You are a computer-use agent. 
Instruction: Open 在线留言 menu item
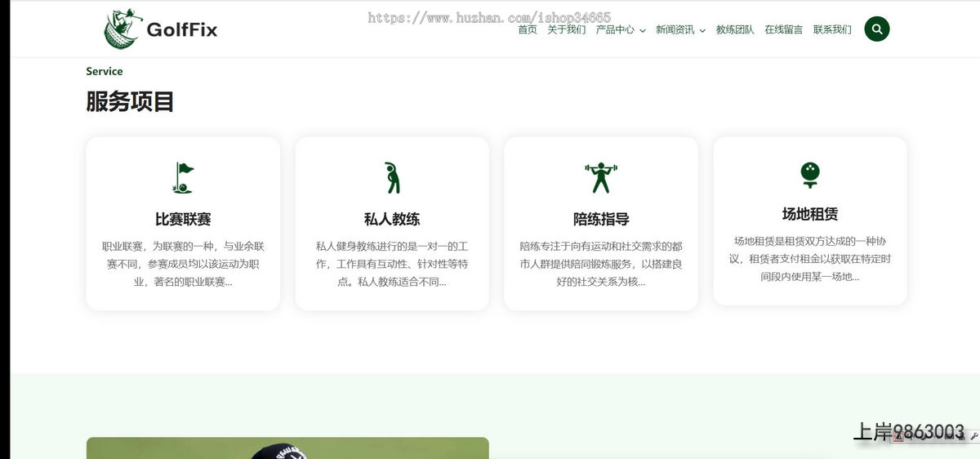[x=783, y=29]
